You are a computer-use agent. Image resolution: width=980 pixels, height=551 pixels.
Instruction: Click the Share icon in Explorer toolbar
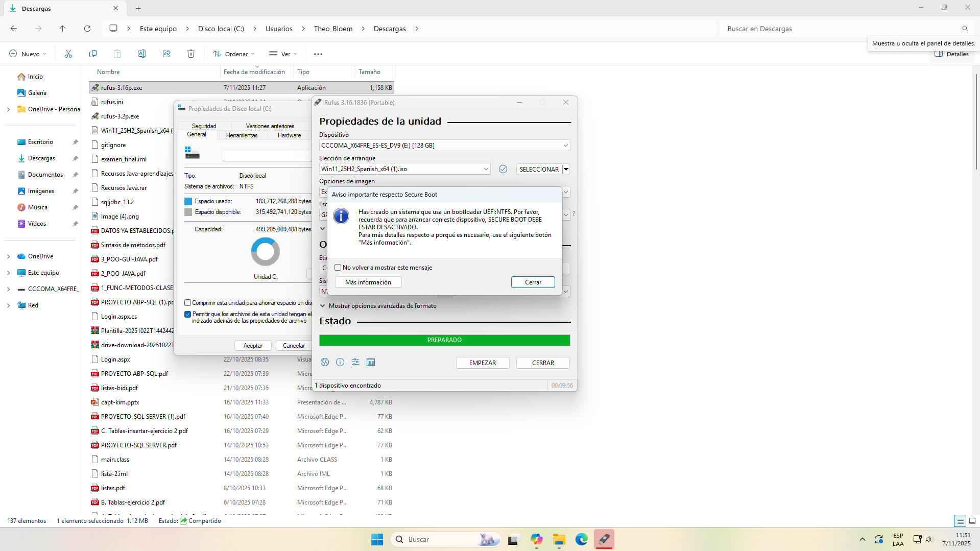(166, 54)
